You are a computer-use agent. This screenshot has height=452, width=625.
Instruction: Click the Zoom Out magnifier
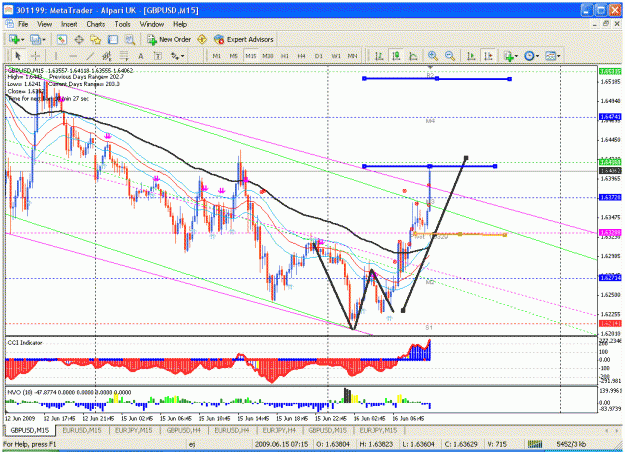pyautogui.click(x=450, y=56)
